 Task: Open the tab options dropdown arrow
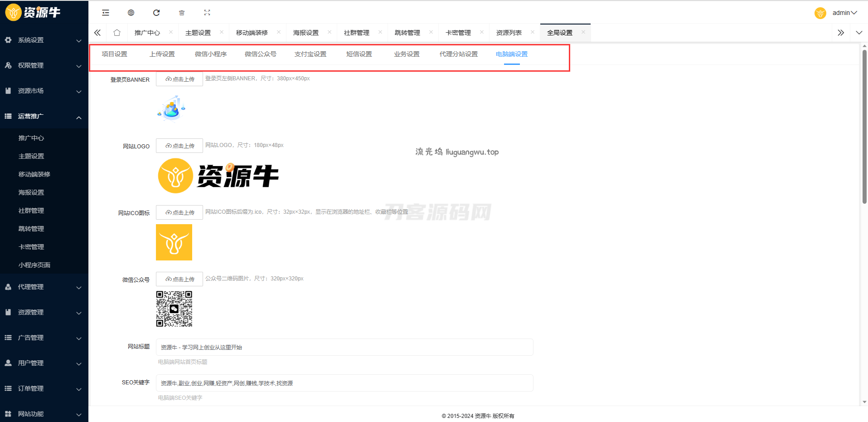point(859,33)
